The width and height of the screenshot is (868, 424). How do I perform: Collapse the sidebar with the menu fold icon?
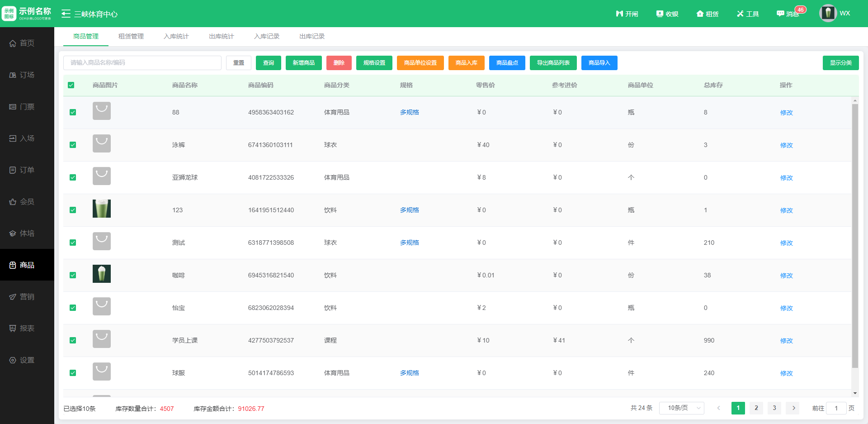coord(66,14)
